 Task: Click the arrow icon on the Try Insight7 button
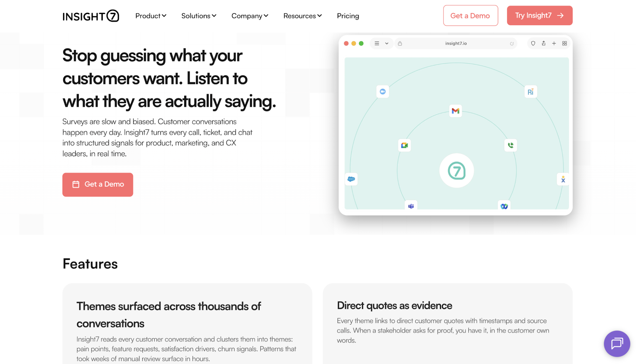point(561,16)
